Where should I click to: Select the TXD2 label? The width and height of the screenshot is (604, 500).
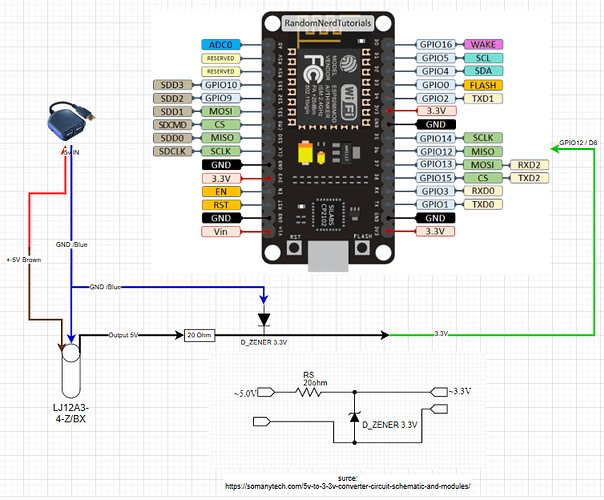(529, 178)
